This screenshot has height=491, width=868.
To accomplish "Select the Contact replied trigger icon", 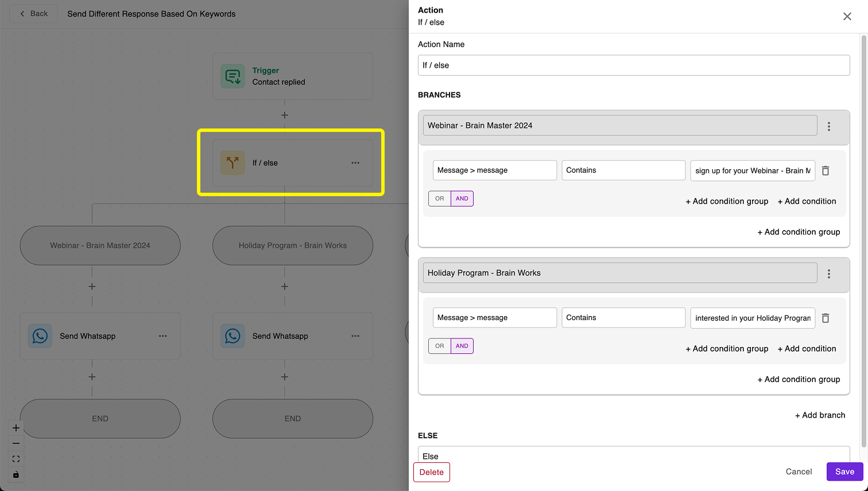I will click(232, 76).
